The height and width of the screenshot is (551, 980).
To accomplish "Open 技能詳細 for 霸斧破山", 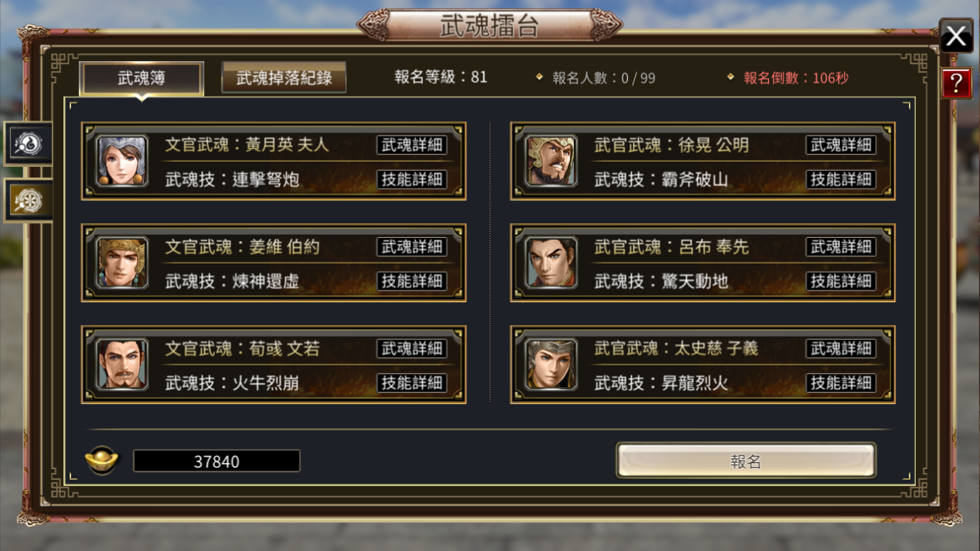I will [x=841, y=179].
